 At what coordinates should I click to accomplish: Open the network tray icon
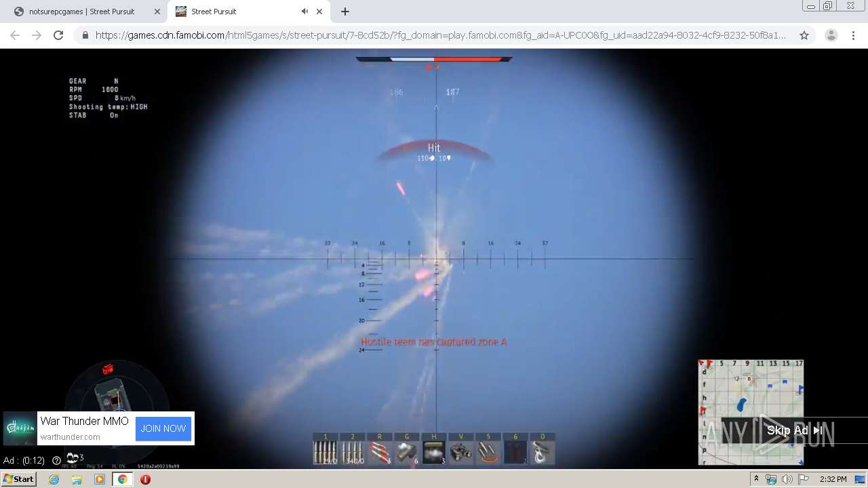[x=771, y=479]
